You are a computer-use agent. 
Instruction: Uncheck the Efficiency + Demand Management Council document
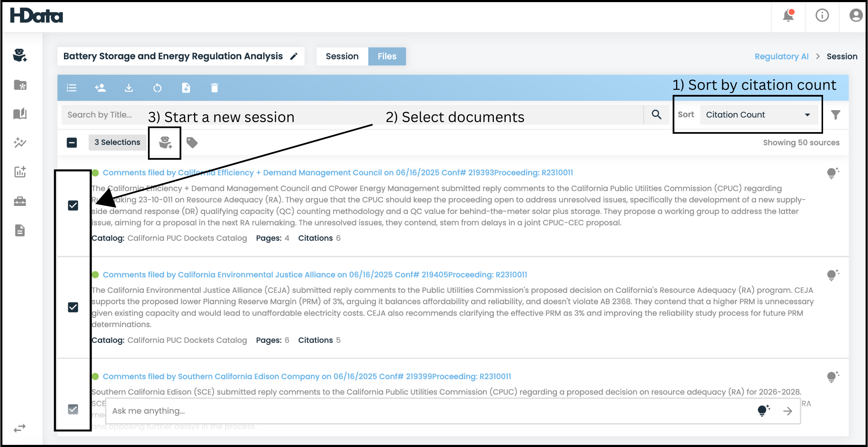(x=73, y=205)
